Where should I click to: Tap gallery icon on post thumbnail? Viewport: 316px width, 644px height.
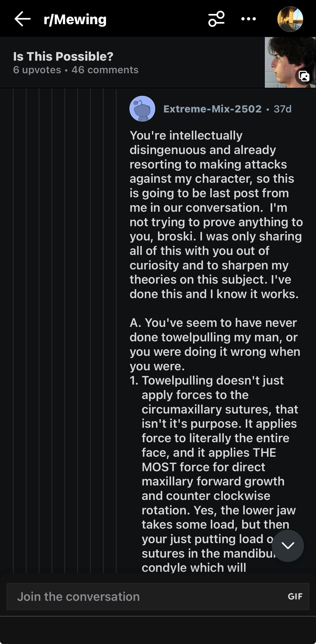304,76
